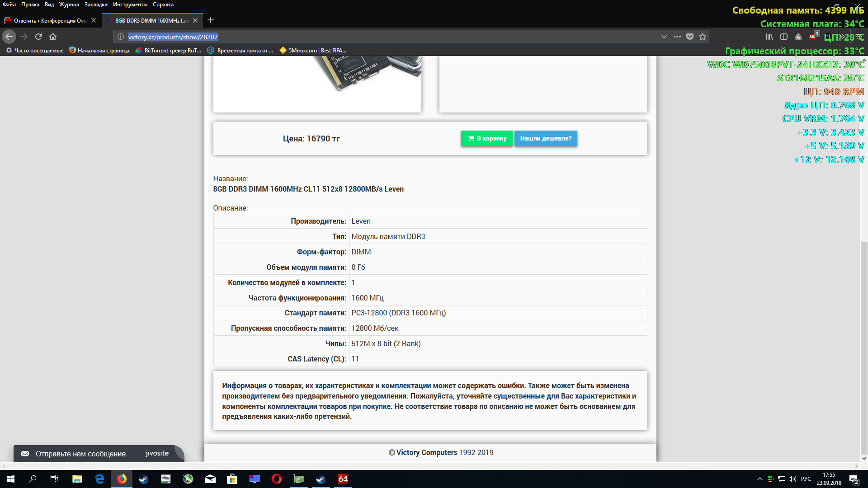Open page actions three-dots menu
Viewport: 868px width, 488px height.
(x=677, y=37)
